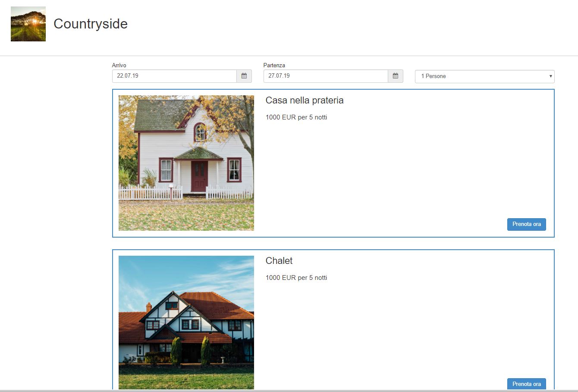Open the Arrivo calendar picker icon
The image size is (578, 392).
coord(244,76)
